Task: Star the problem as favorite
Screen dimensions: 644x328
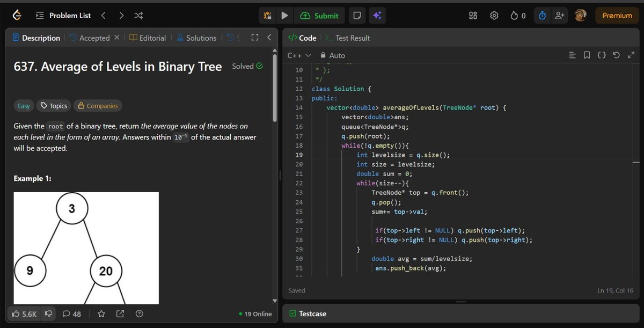Action: (x=101, y=314)
